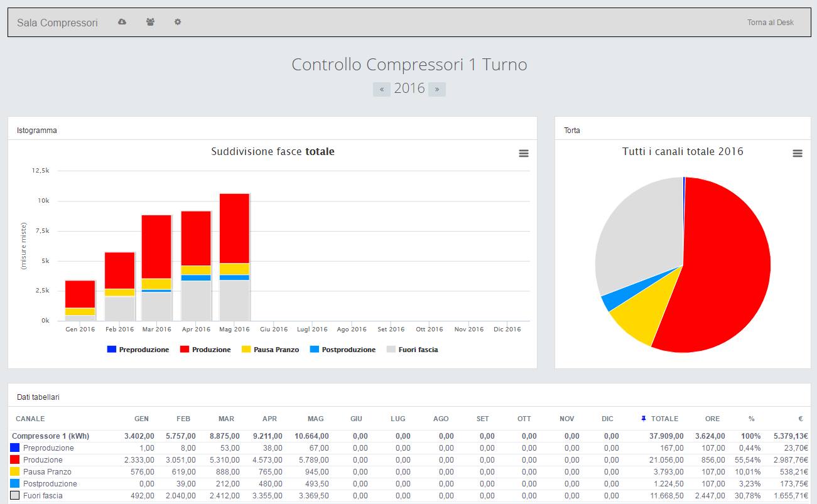
Task: Click the Produzione row label in table
Action: [x=43, y=460]
